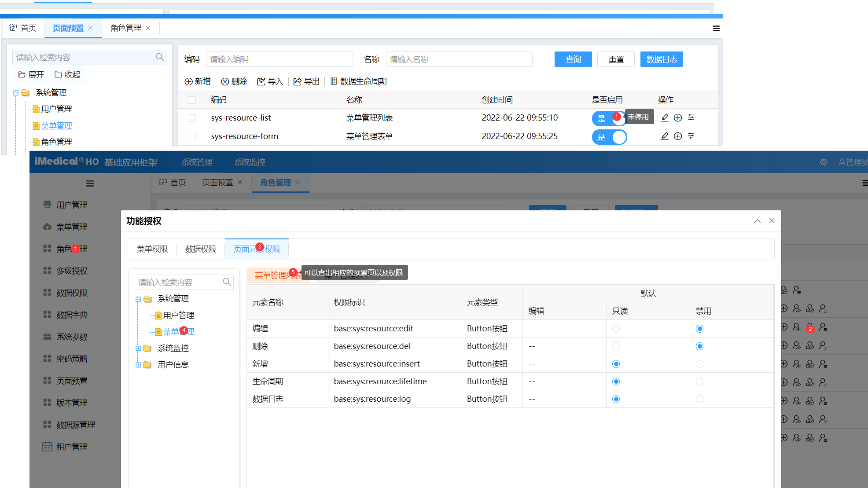Click search magnifier in dialog tree search box
Image resolution: width=868 pixels, height=488 pixels.
(227, 282)
